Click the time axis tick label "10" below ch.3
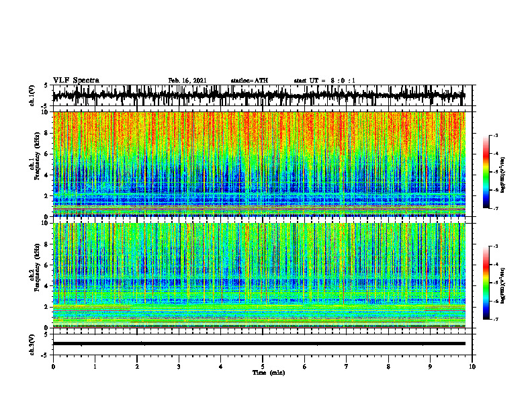This screenshot has height=411, width=532. click(472, 367)
